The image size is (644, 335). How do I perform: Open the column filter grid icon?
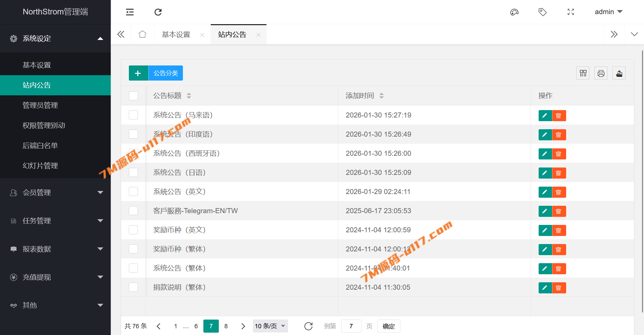(x=583, y=73)
